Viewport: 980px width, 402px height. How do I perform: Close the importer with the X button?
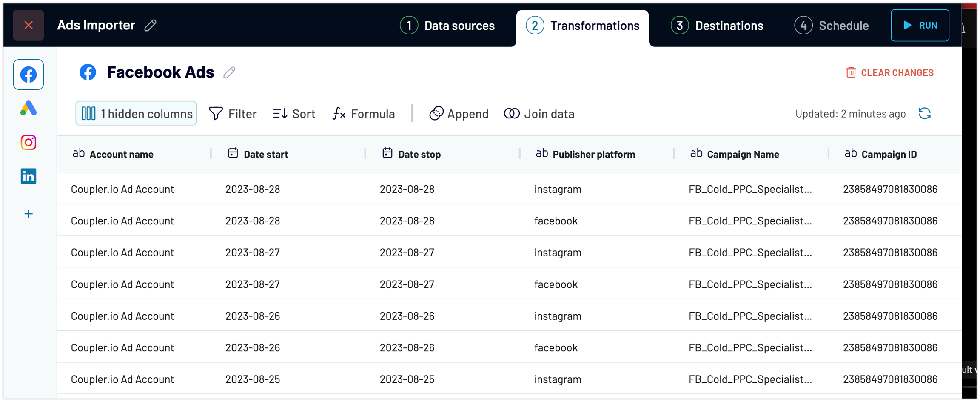tap(28, 26)
